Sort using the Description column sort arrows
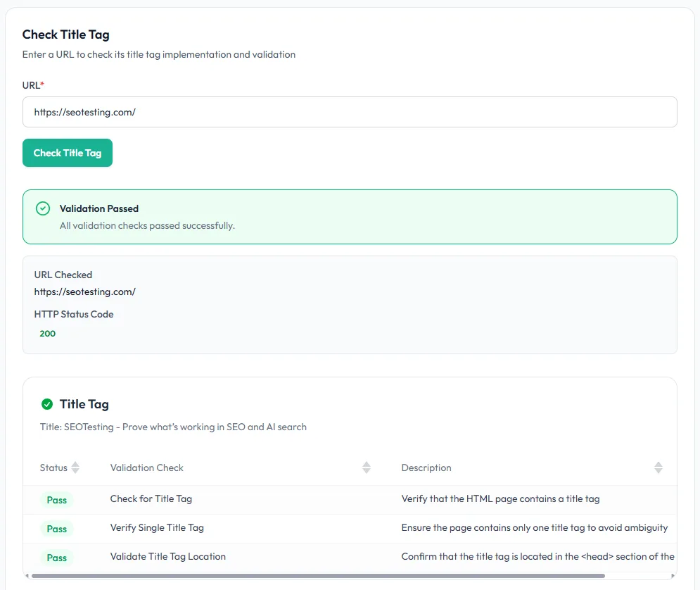Image resolution: width=700 pixels, height=590 pixels. (658, 467)
